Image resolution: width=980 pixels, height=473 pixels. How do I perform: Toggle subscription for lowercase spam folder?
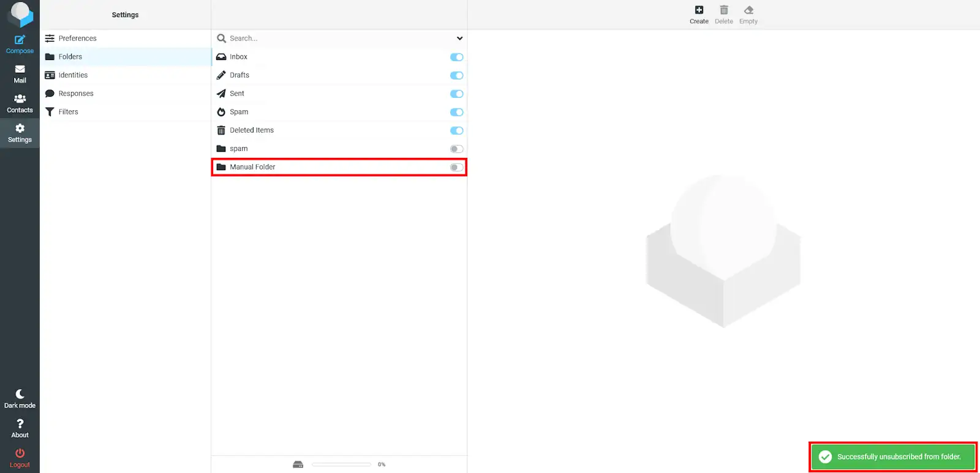click(x=456, y=149)
